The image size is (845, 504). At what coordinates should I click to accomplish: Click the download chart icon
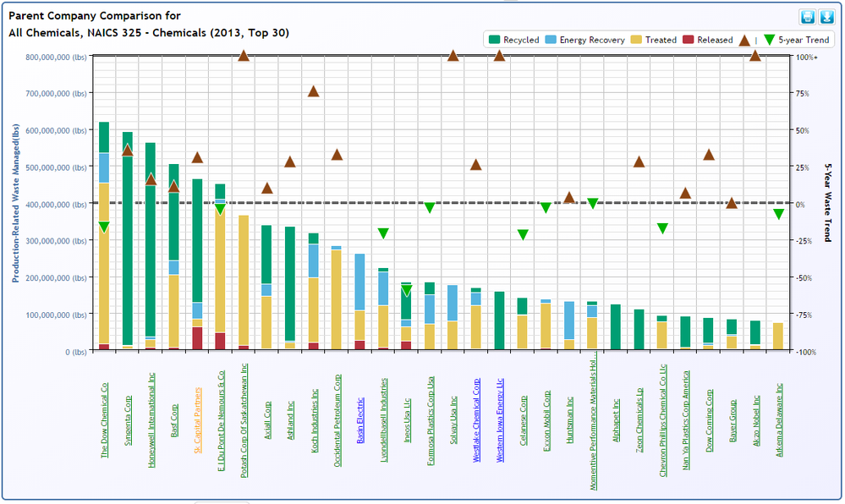pos(826,17)
